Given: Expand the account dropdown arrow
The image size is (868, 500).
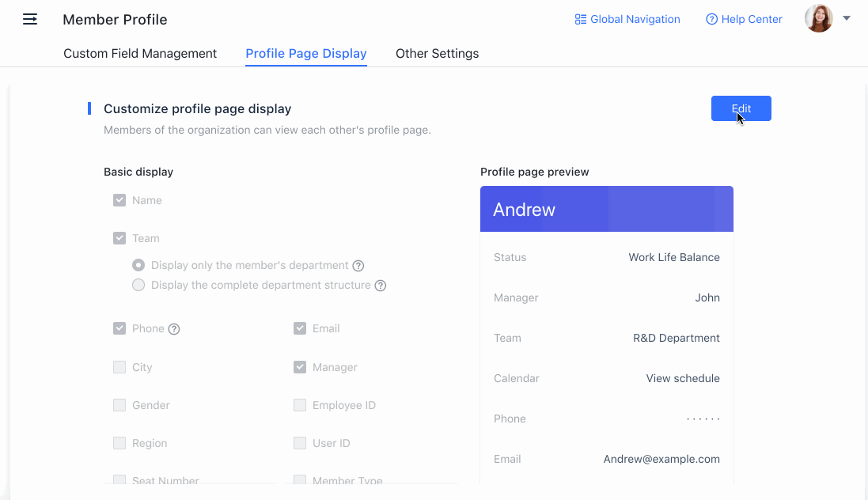Looking at the screenshot, I should pyautogui.click(x=847, y=18).
